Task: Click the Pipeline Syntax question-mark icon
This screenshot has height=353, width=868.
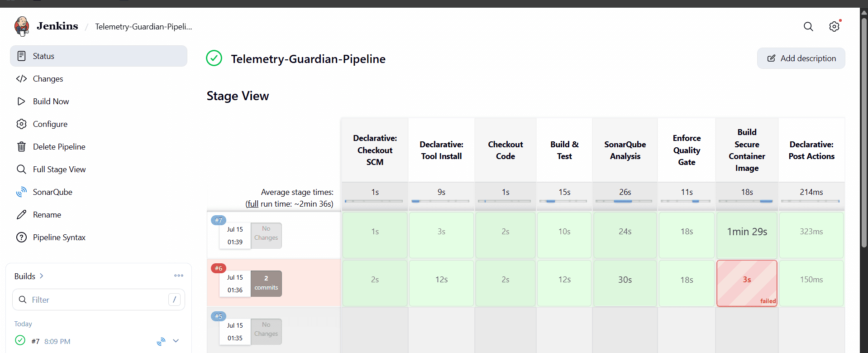Action: pos(21,237)
